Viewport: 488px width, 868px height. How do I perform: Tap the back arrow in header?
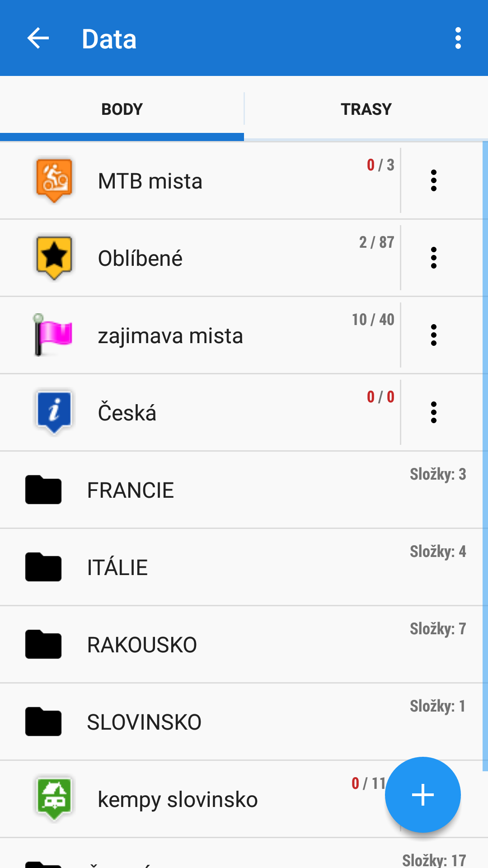pos(38,38)
